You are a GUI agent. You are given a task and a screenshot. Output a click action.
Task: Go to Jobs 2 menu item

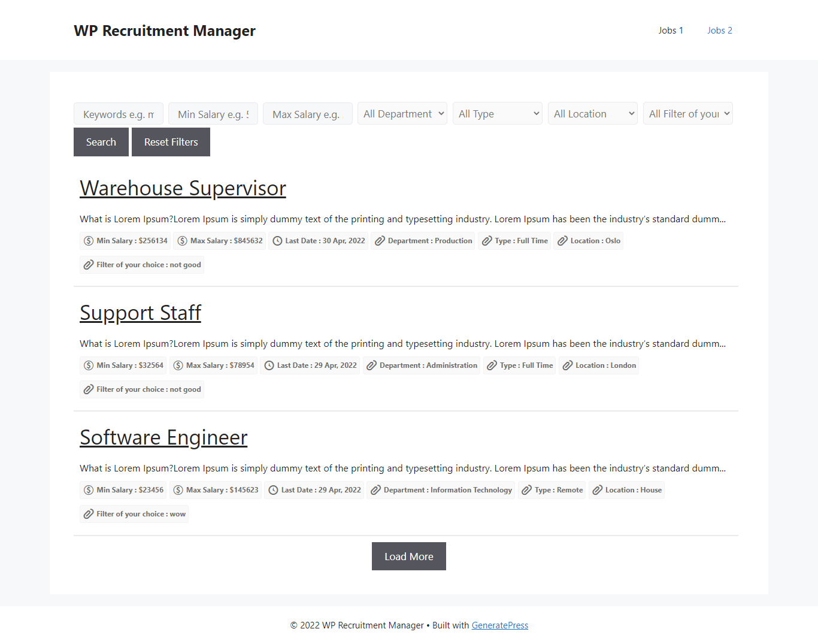720,31
